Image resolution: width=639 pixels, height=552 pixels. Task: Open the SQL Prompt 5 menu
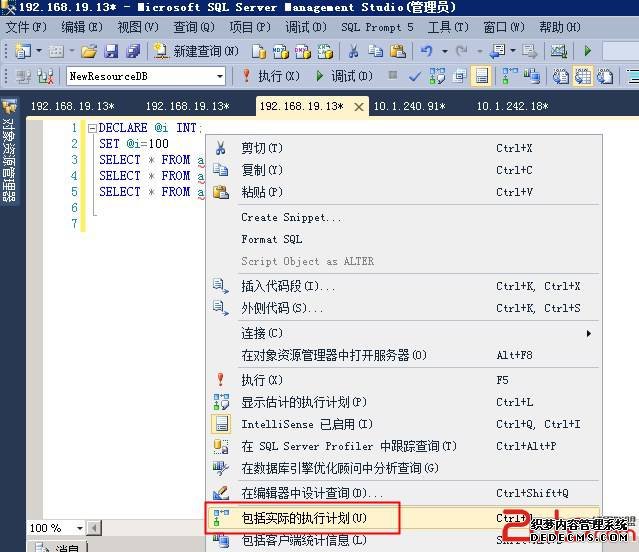[376, 27]
